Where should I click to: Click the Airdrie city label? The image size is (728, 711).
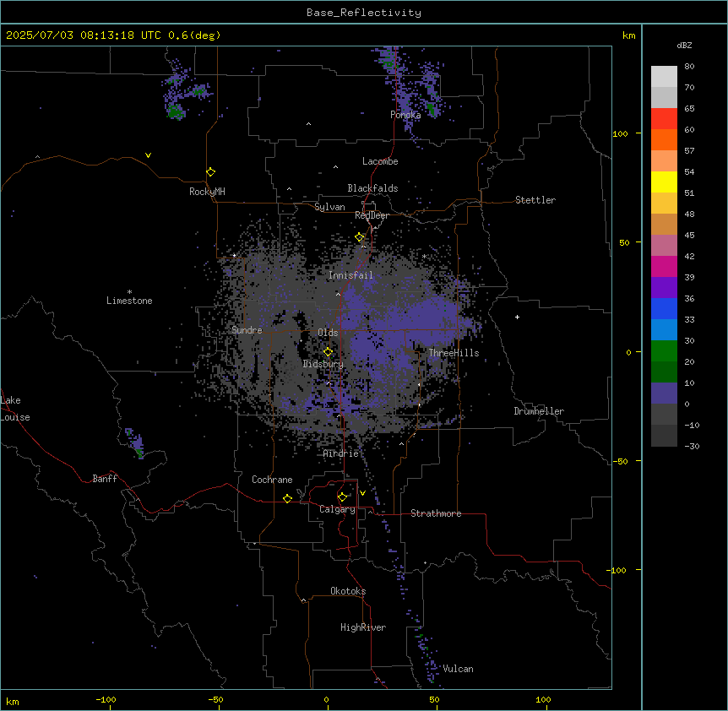coord(341,453)
